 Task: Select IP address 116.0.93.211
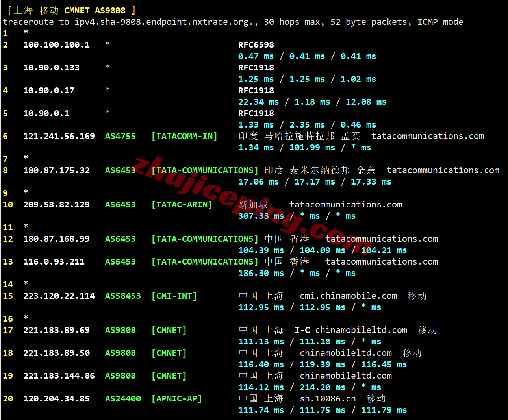54,262
